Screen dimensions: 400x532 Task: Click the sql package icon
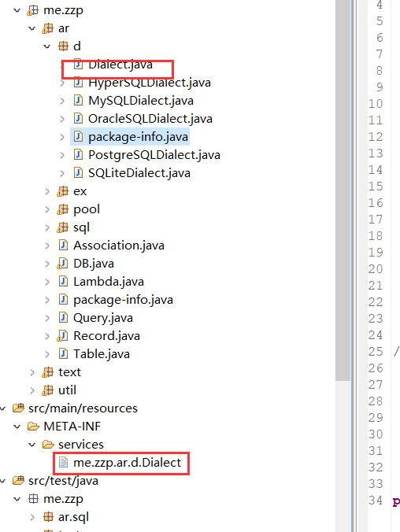(62, 227)
